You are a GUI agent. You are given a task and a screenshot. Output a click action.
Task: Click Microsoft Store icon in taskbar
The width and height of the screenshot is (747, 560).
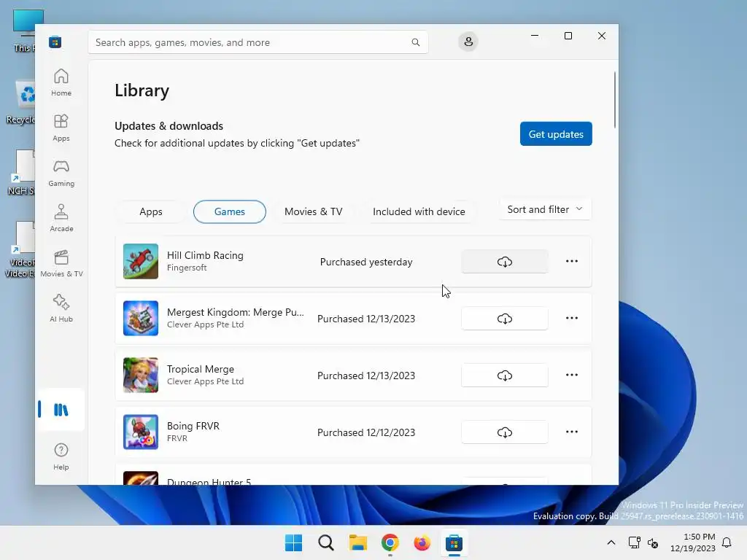tap(454, 542)
